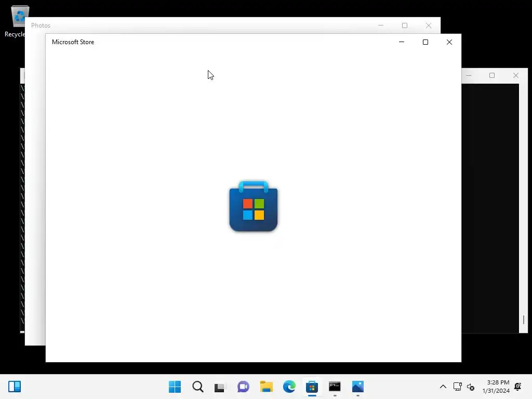Click the Microsoft Store splash logo
Viewport: 532px width, 399px height.
click(254, 206)
